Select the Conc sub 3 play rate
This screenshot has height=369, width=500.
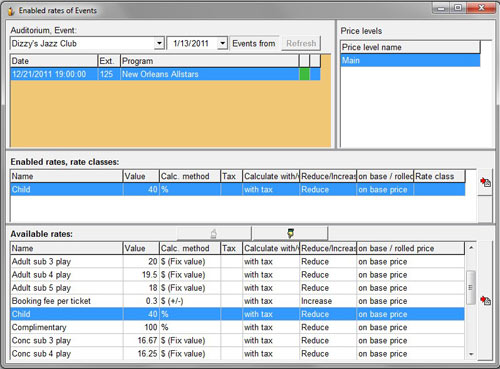coord(237,340)
